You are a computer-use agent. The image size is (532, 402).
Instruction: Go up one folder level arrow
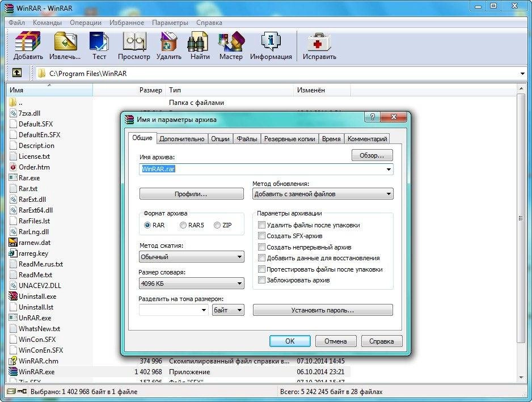(17, 73)
